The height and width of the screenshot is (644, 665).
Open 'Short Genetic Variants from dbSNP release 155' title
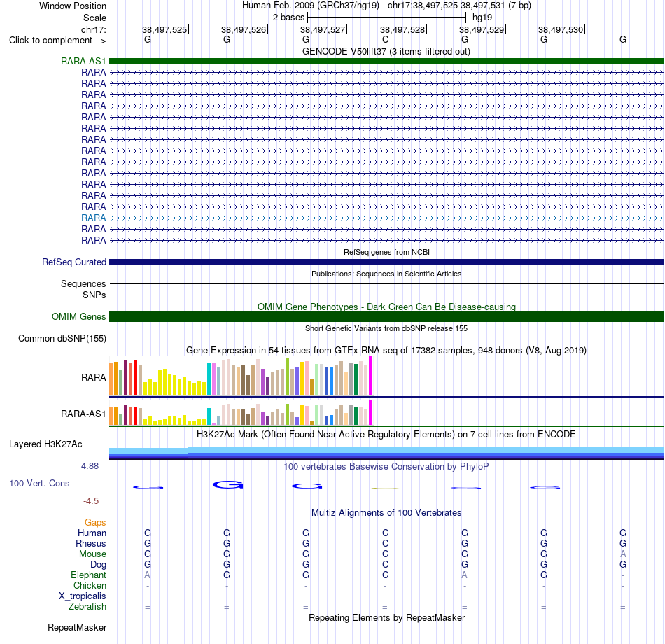(386, 328)
